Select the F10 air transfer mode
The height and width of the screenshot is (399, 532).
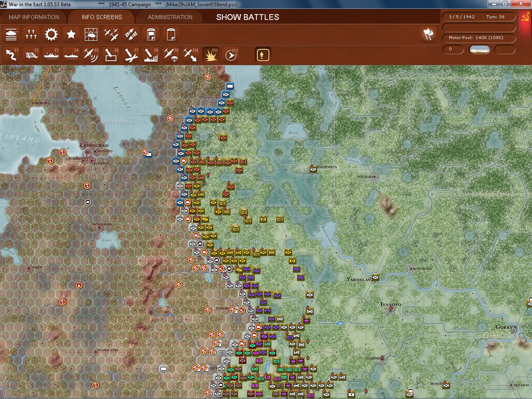[x=191, y=55]
